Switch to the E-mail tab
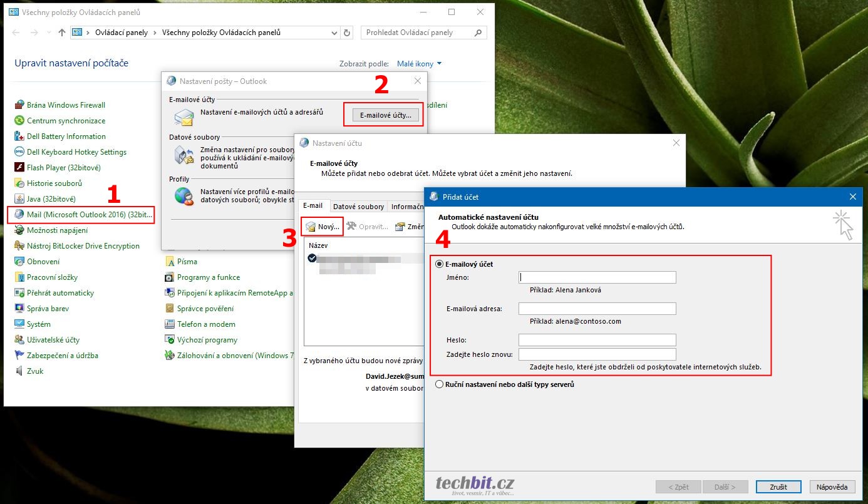The height and width of the screenshot is (504, 868). pos(313,206)
